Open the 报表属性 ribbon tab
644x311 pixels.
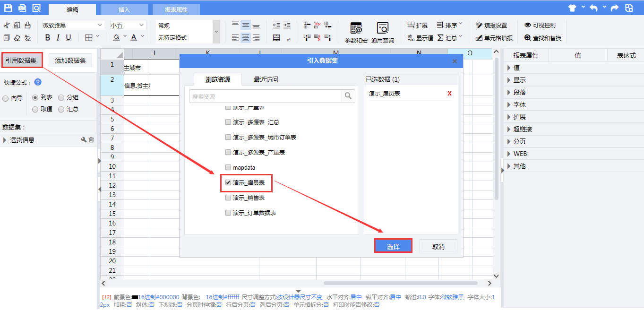click(176, 9)
